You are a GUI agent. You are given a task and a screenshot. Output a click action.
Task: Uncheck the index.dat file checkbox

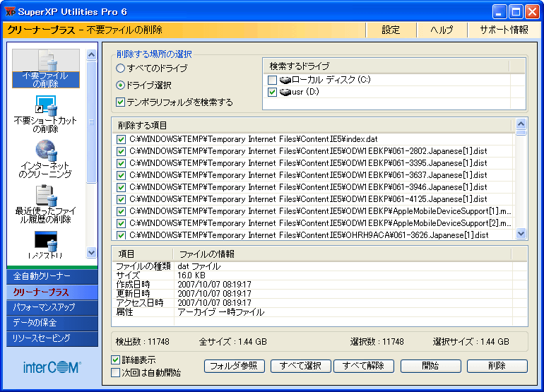tap(121, 139)
